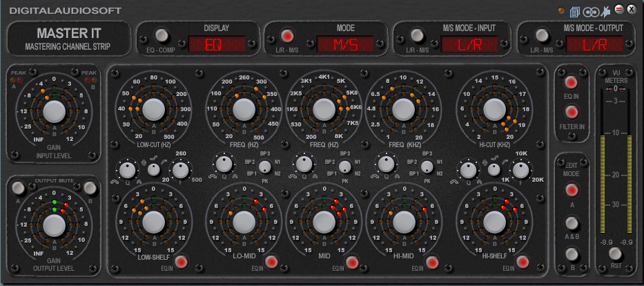Screen dimensions: 644x286
Task: Click the low-shelf F knob (20–500)
Action: (180, 170)
